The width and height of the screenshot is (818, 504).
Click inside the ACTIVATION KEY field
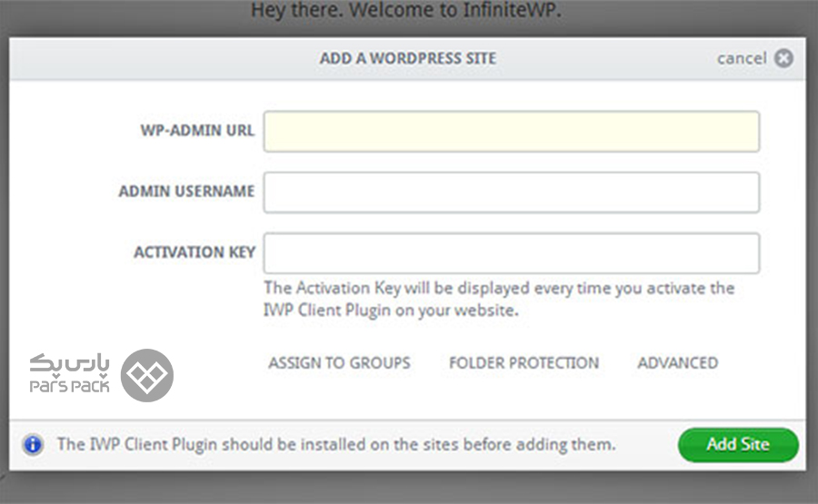(x=511, y=253)
